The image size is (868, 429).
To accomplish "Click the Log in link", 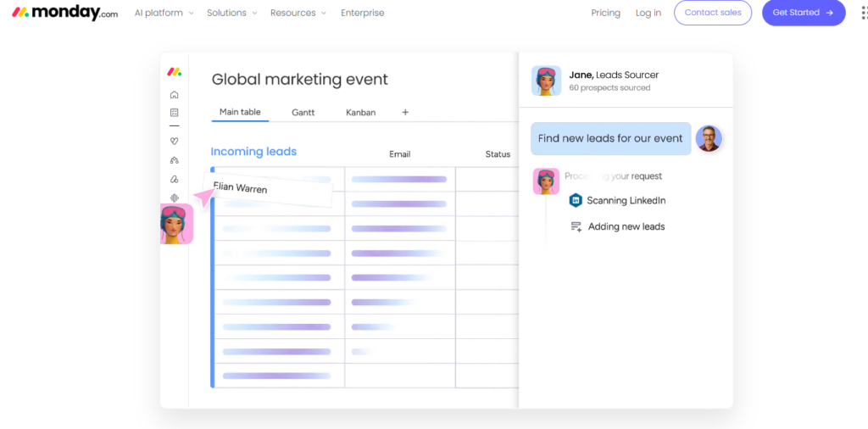I will pos(648,13).
